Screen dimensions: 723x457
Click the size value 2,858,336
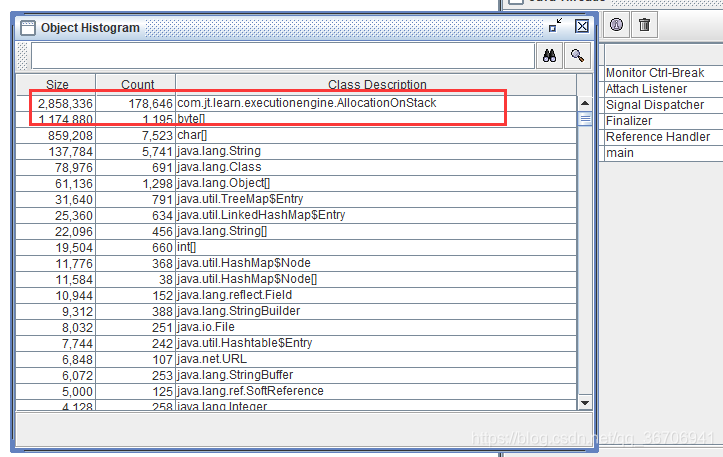tap(65, 104)
